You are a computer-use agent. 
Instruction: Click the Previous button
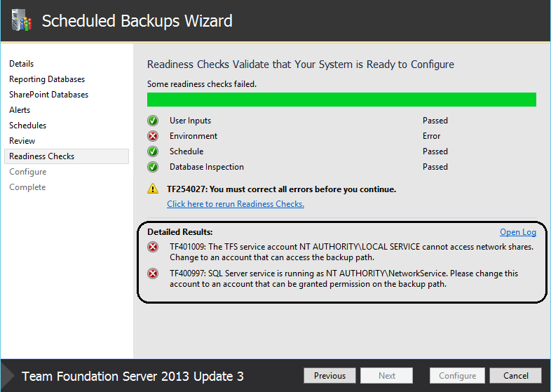[x=329, y=376]
